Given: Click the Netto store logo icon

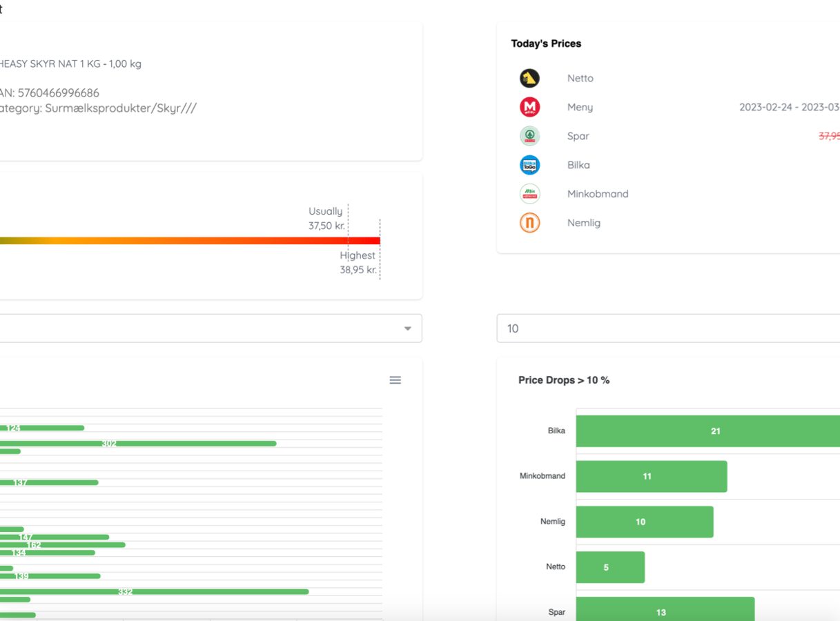Looking at the screenshot, I should click(x=529, y=78).
